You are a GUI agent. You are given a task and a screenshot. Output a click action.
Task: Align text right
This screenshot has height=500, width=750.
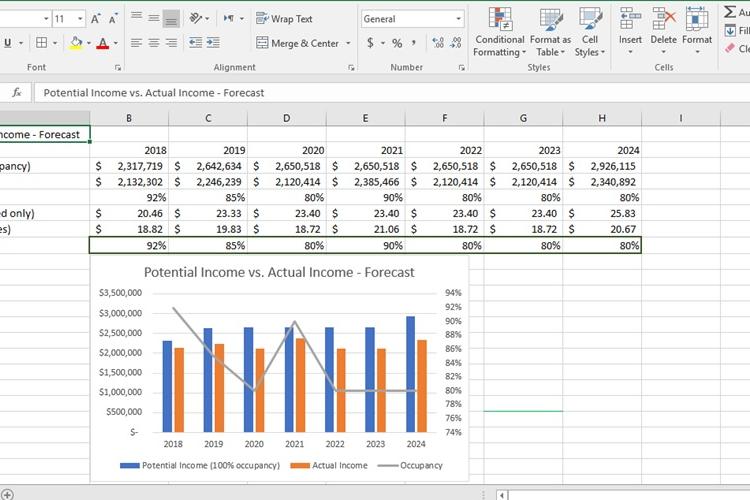coord(171,43)
